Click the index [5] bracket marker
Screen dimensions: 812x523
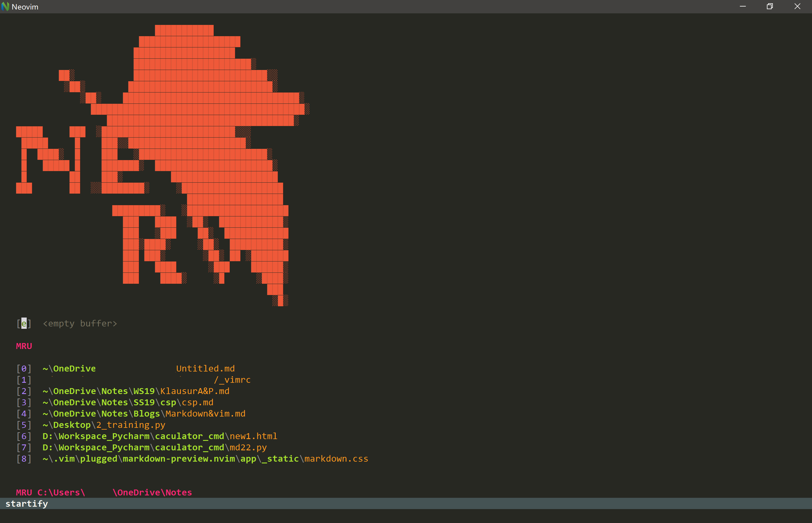pos(24,425)
